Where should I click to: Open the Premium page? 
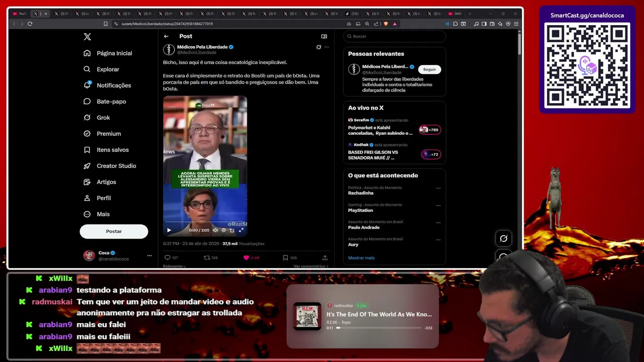click(x=102, y=134)
